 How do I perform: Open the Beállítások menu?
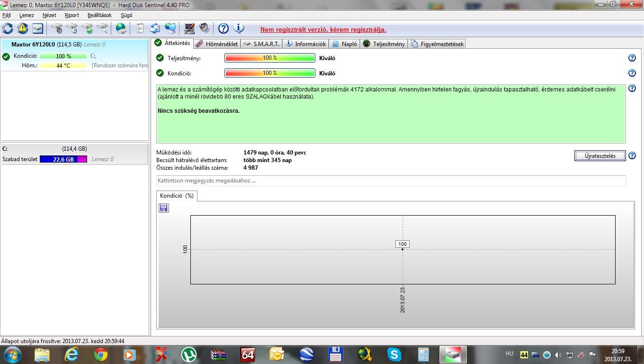(x=99, y=15)
